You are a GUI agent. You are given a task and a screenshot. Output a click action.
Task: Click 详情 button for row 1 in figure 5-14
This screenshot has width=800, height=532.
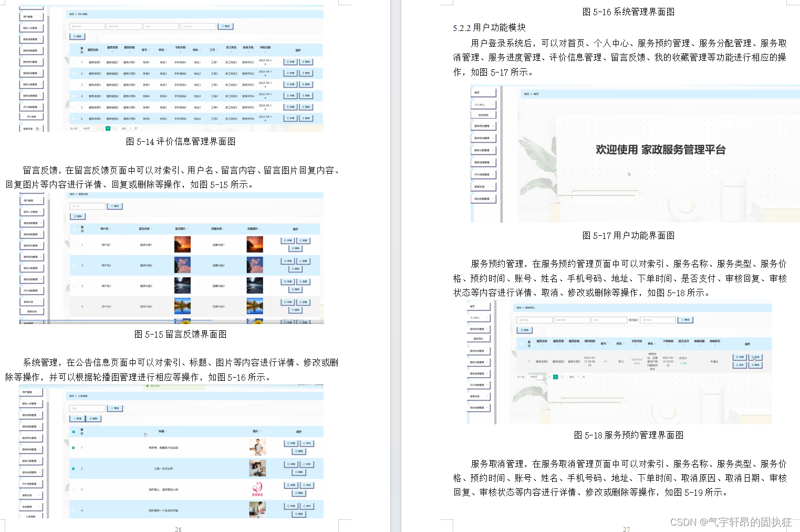click(x=290, y=62)
